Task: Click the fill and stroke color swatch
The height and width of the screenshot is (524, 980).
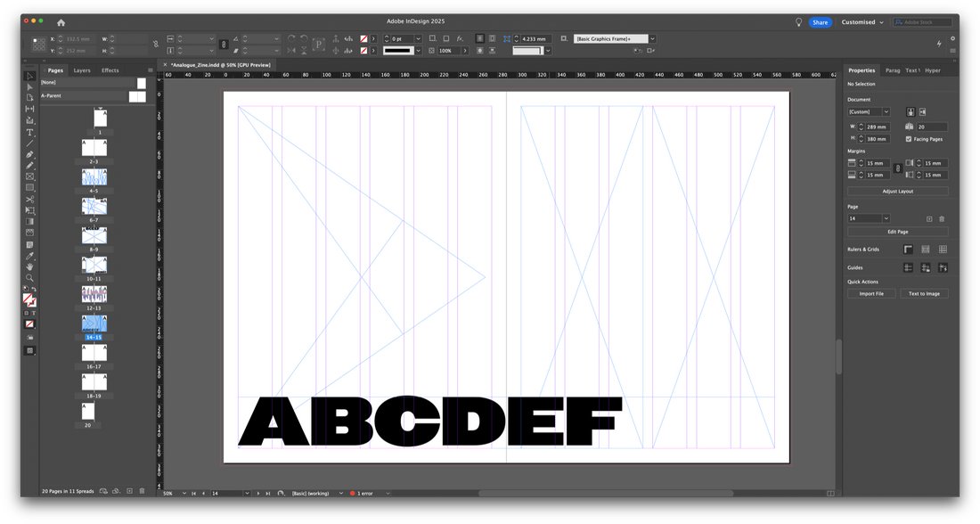Action: click(29, 300)
